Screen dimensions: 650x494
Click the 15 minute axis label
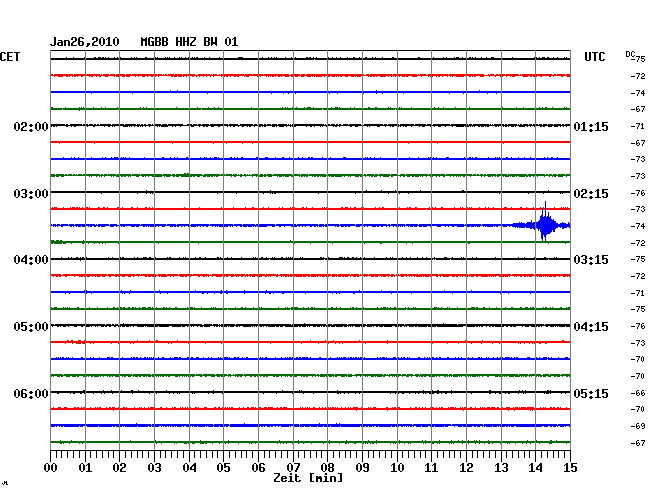(570, 467)
